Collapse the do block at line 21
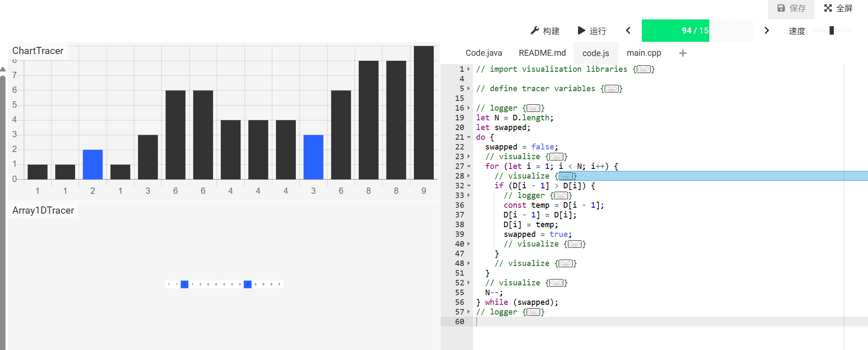Image resolution: width=868 pixels, height=350 pixels. pyautogui.click(x=468, y=137)
